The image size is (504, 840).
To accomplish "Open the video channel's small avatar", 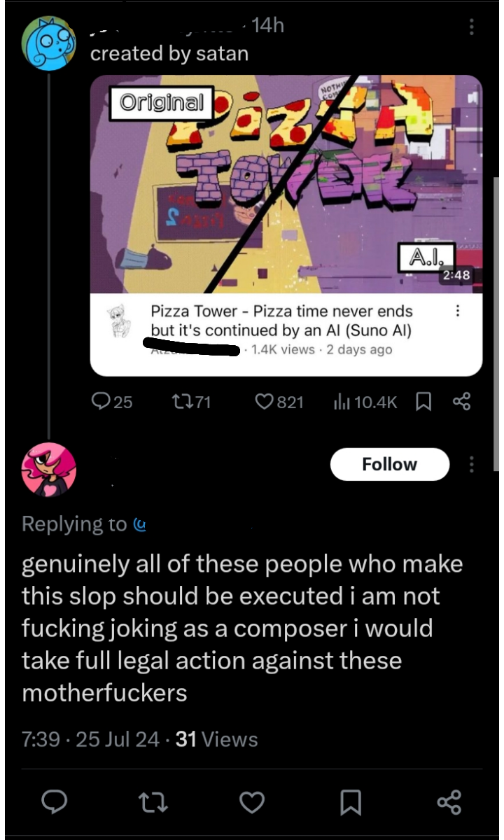I will (x=120, y=321).
